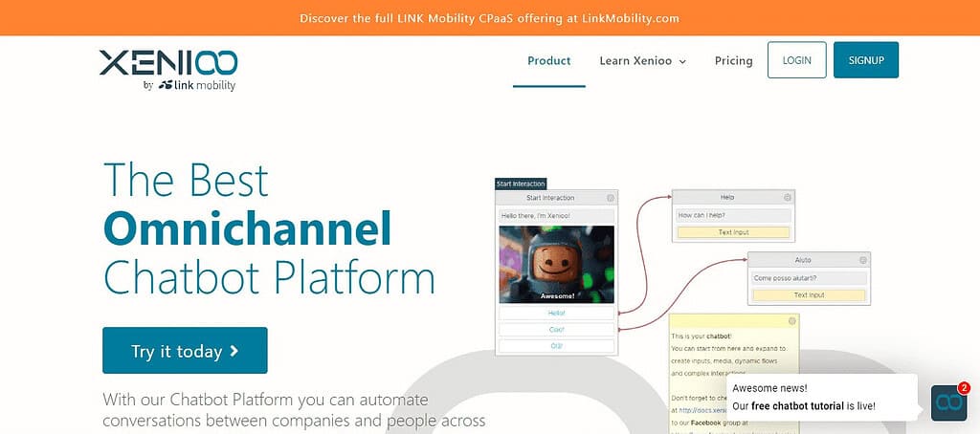The height and width of the screenshot is (434, 980).
Task: Click 'by link mobility' text under logo
Action: click(x=189, y=85)
